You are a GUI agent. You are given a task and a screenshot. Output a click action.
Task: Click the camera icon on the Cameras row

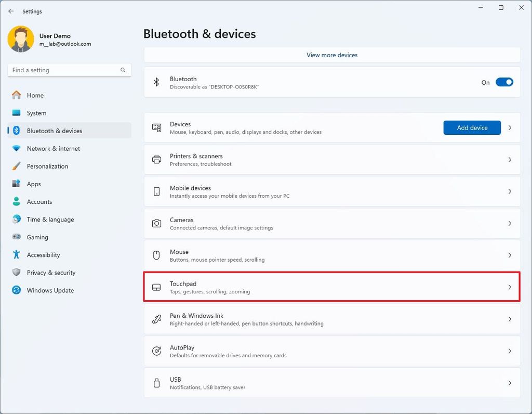tap(156, 223)
